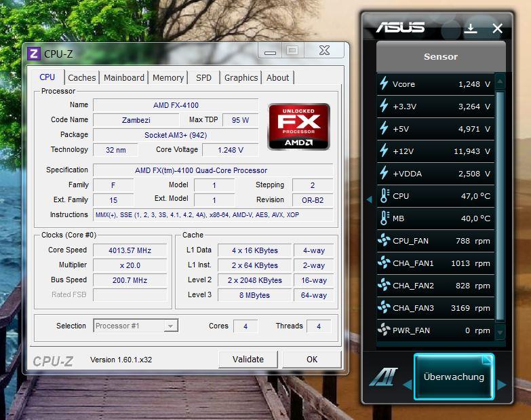Click the Validate button

pos(248,360)
